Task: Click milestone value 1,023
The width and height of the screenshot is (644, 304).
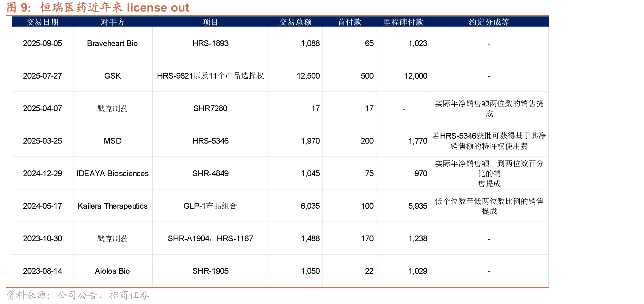Action: (x=418, y=43)
